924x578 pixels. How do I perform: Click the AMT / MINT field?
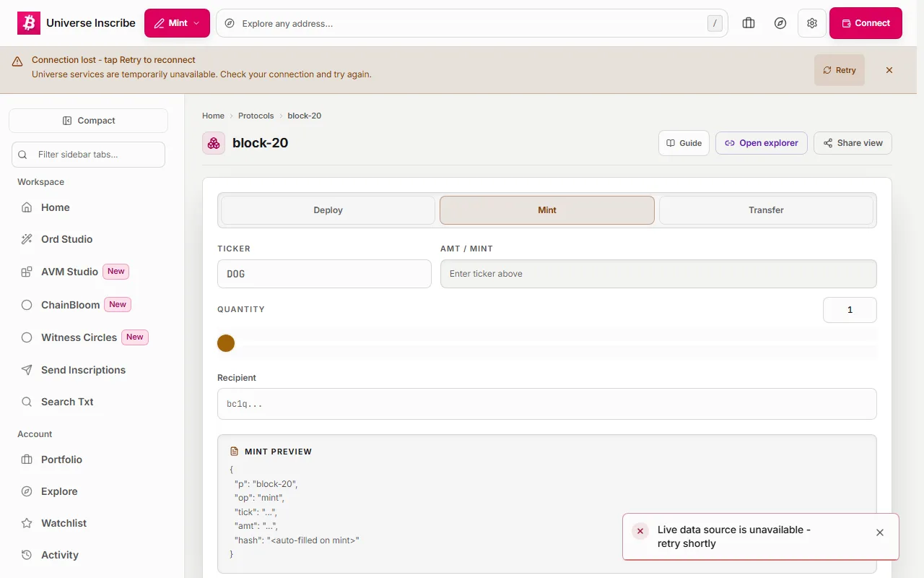658,274
